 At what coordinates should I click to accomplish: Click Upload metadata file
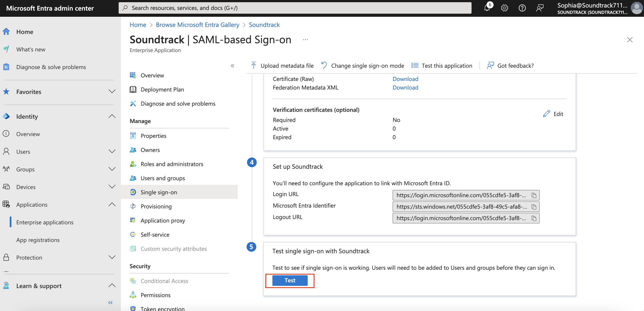click(x=282, y=66)
